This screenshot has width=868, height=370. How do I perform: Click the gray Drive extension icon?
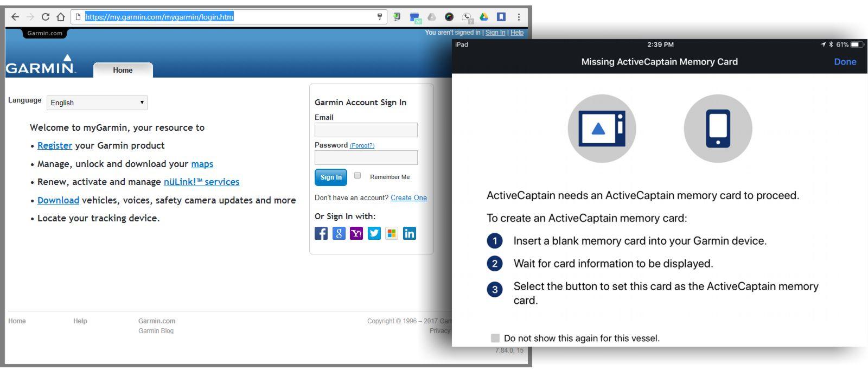432,17
